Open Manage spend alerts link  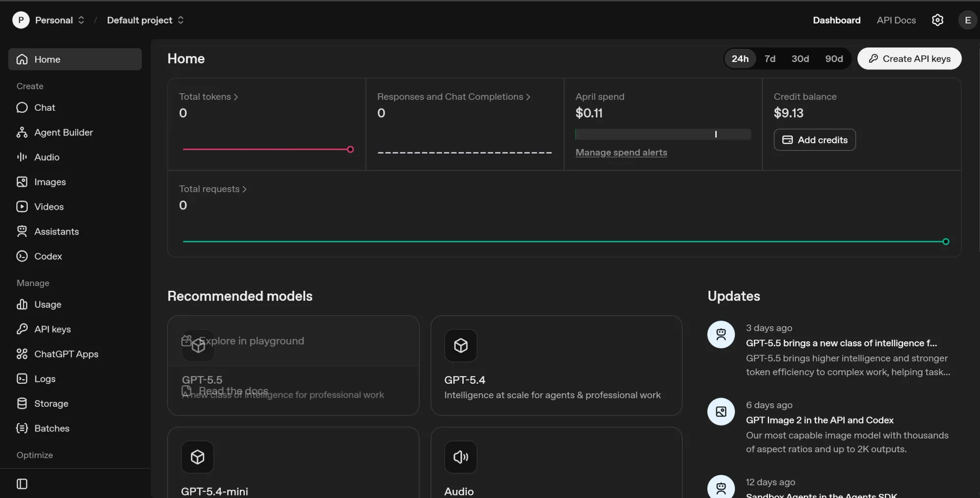(621, 152)
